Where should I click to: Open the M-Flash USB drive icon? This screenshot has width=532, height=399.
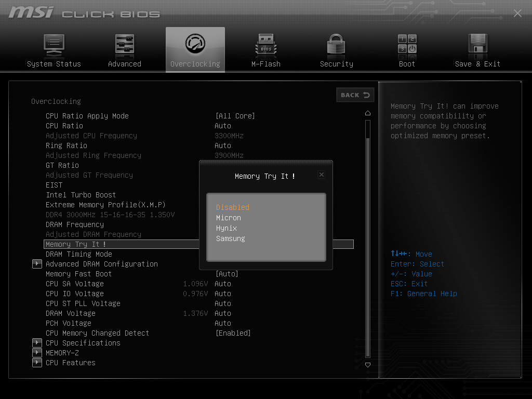point(266,45)
